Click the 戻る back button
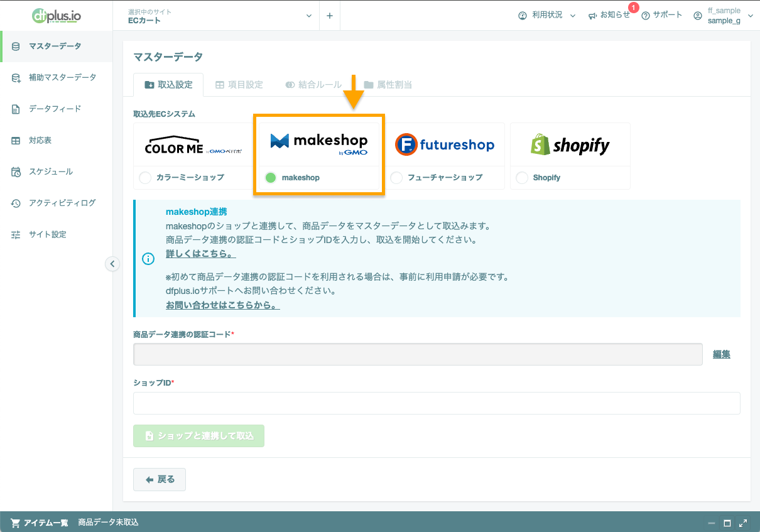This screenshot has width=760, height=532. (160, 479)
